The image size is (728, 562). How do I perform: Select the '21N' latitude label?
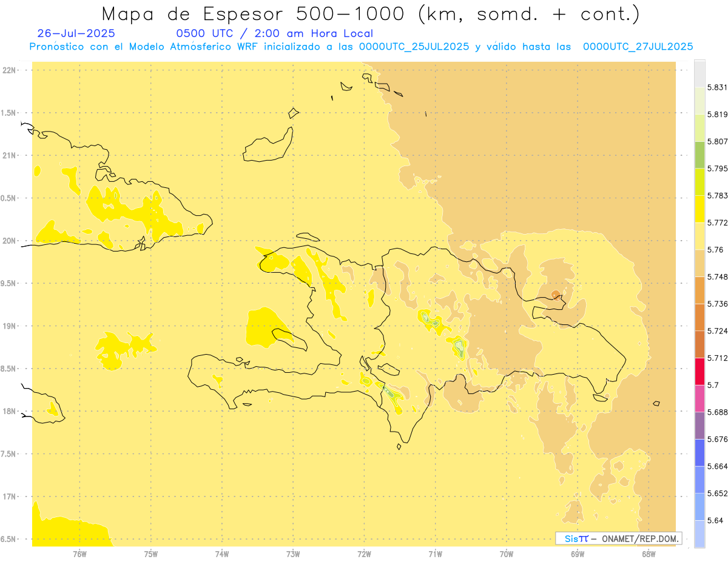(9, 156)
